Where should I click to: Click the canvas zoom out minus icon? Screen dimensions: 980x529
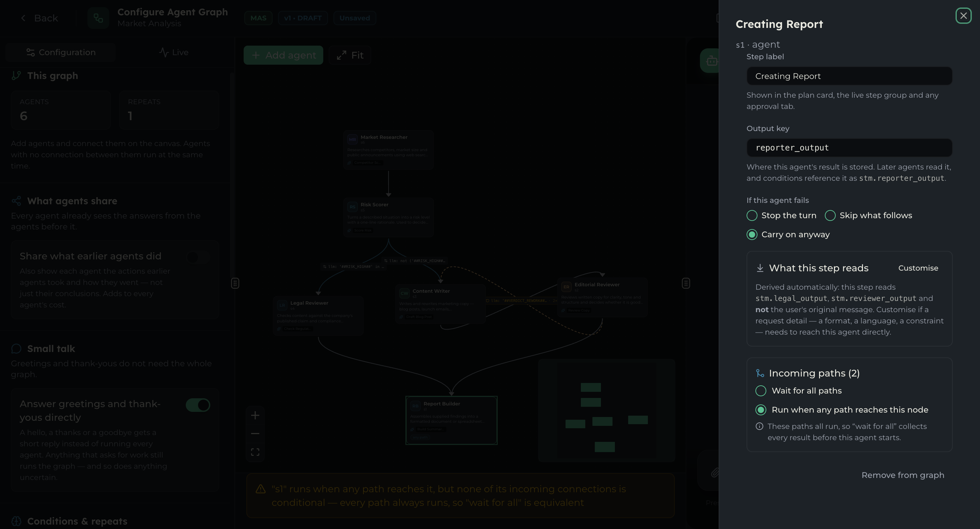pos(255,433)
